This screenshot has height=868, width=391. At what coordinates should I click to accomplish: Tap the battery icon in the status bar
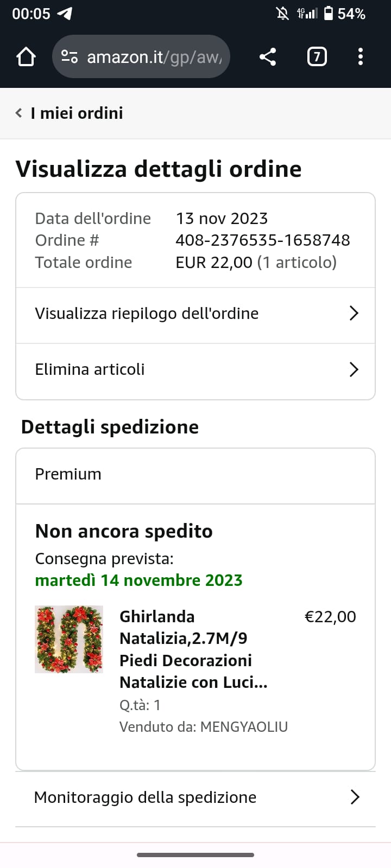coord(328,14)
